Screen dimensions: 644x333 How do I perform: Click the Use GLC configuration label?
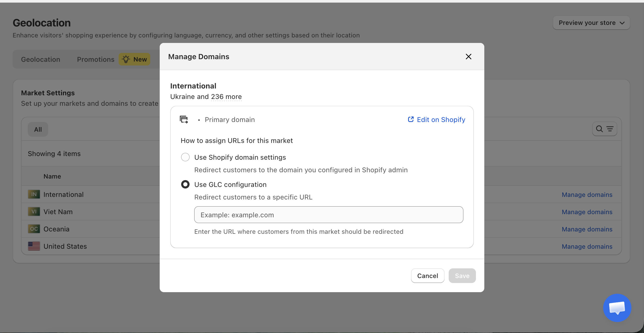coord(230,185)
